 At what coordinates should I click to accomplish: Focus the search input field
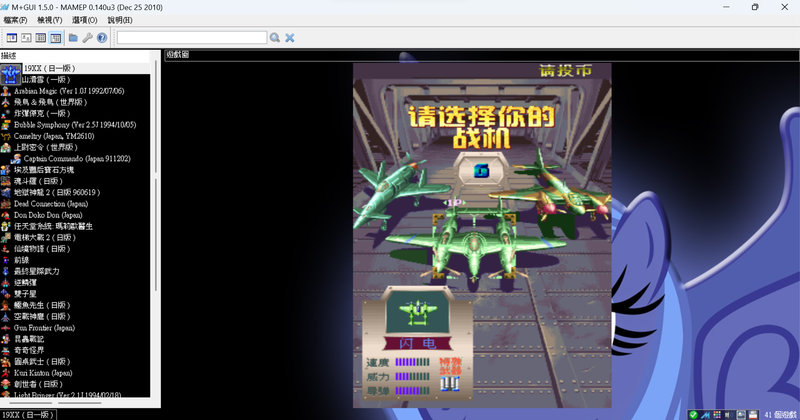point(192,37)
